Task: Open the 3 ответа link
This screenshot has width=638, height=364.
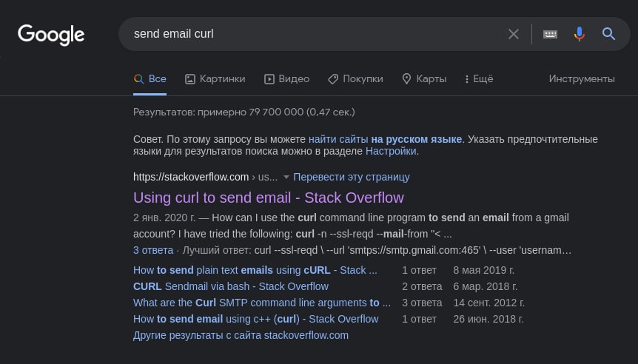Action: click(x=153, y=250)
